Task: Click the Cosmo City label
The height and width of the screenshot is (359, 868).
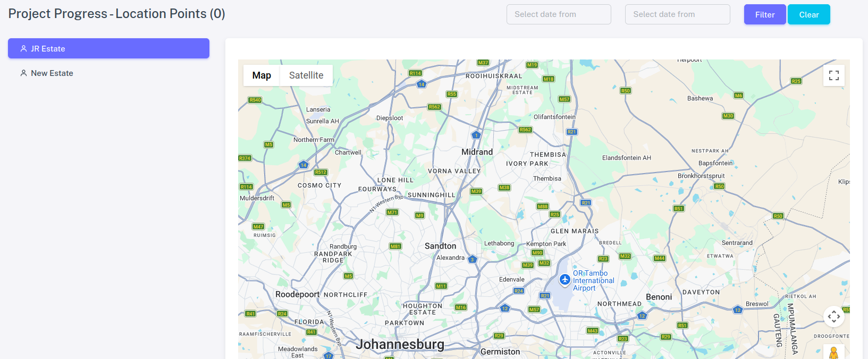Action: [319, 185]
